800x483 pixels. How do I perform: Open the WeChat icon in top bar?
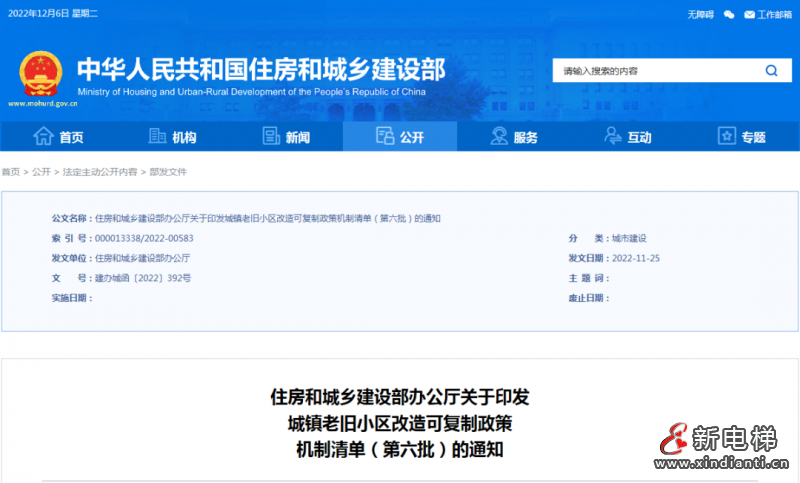click(x=729, y=15)
